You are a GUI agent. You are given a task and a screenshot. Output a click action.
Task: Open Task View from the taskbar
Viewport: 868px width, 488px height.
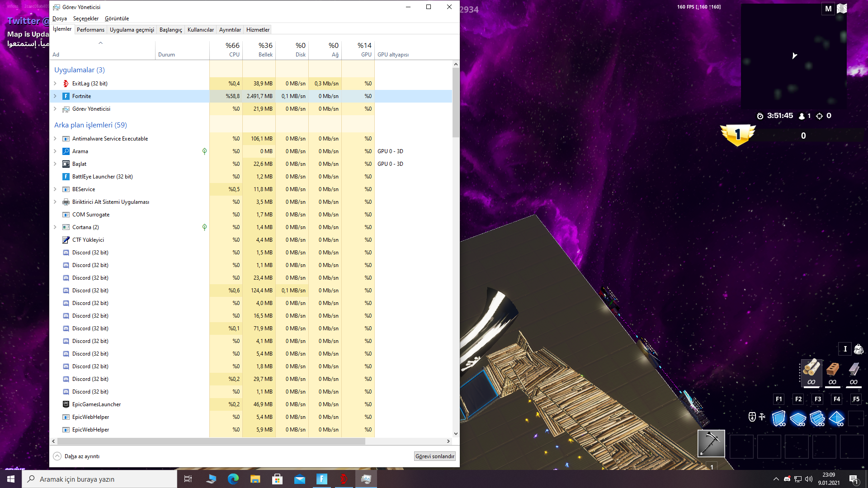click(188, 479)
